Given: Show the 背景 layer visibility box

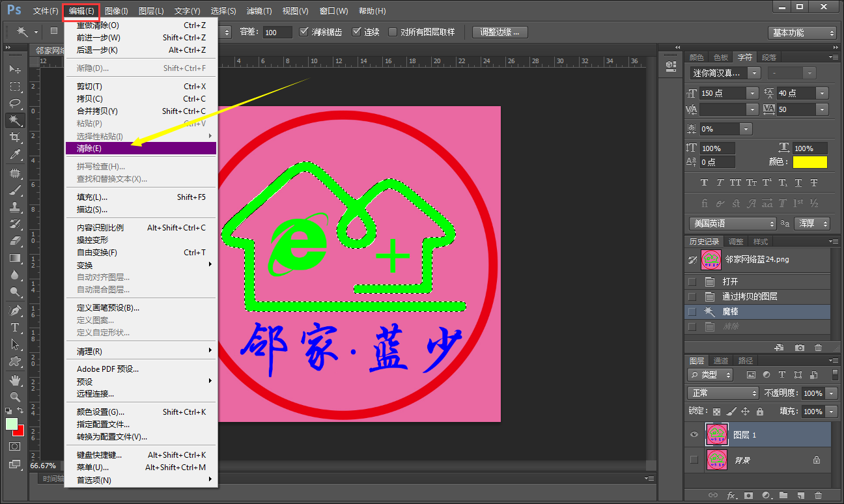Looking at the screenshot, I should pos(694,460).
